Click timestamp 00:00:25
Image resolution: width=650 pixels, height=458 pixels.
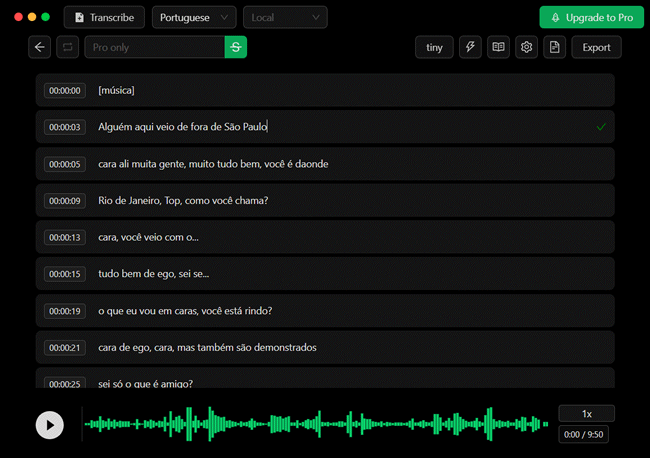(x=65, y=383)
